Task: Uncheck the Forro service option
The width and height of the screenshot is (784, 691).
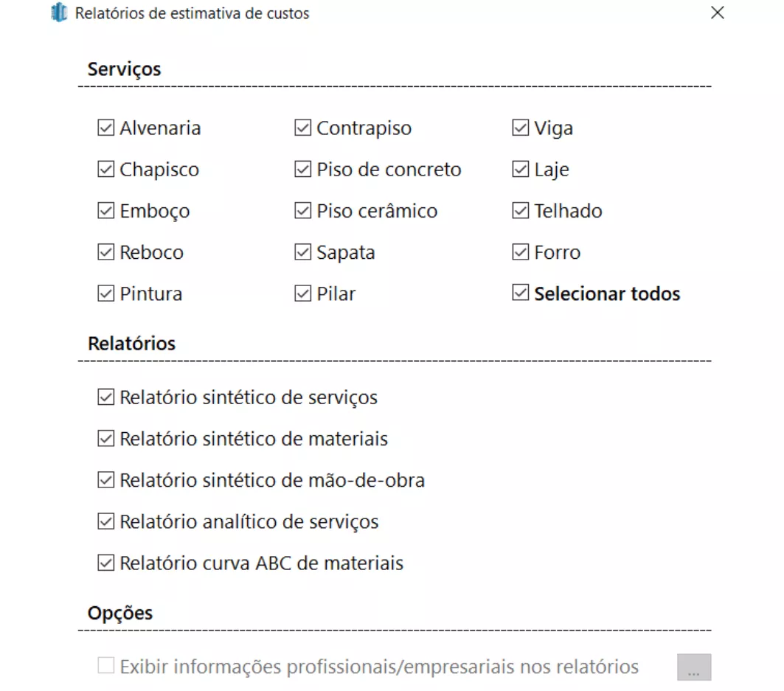Action: point(520,252)
